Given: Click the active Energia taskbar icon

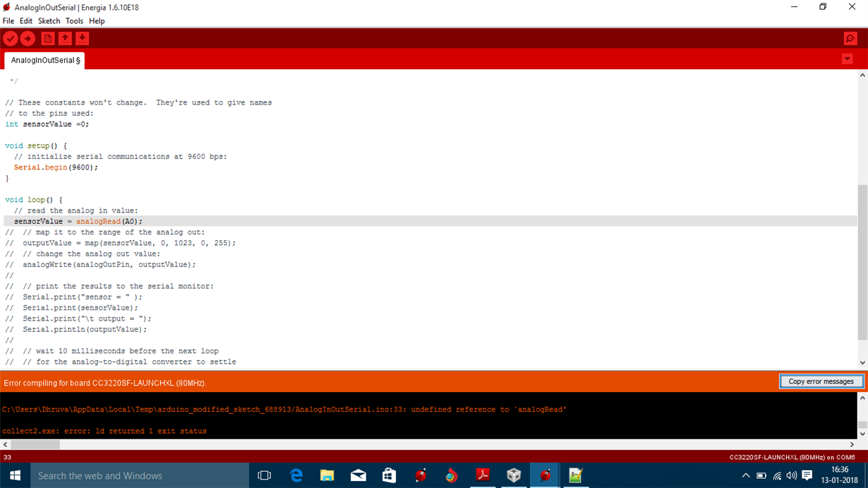Looking at the screenshot, I should tap(545, 476).
